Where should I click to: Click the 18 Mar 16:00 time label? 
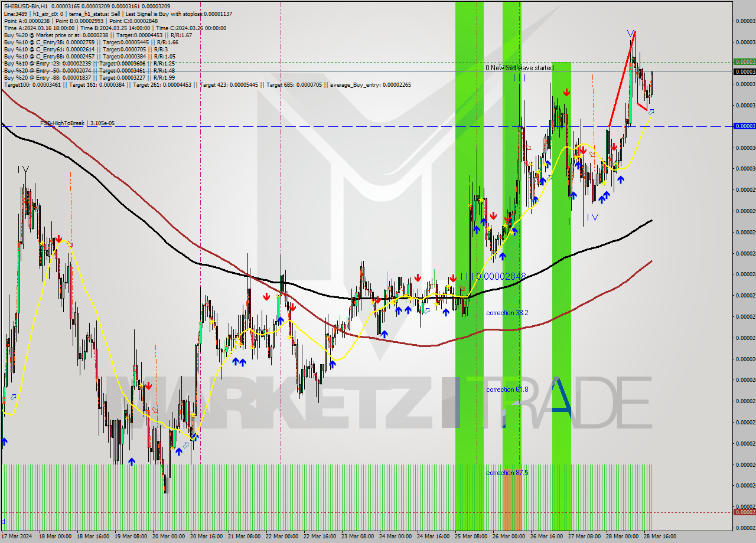coord(92,537)
